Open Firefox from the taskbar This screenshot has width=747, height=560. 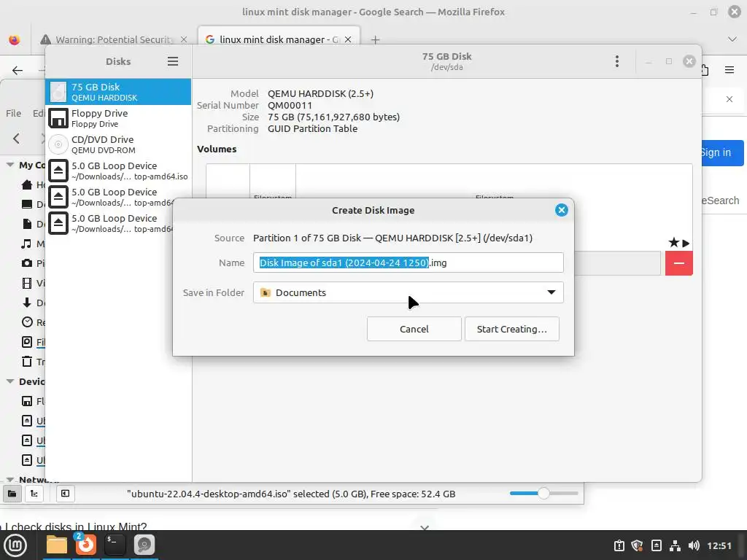(86, 545)
